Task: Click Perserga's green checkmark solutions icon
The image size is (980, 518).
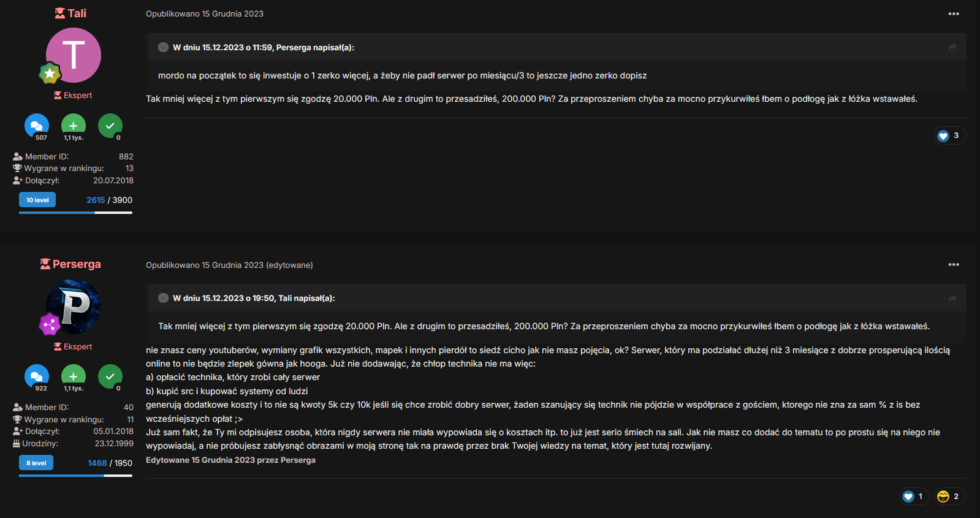Action: (110, 376)
